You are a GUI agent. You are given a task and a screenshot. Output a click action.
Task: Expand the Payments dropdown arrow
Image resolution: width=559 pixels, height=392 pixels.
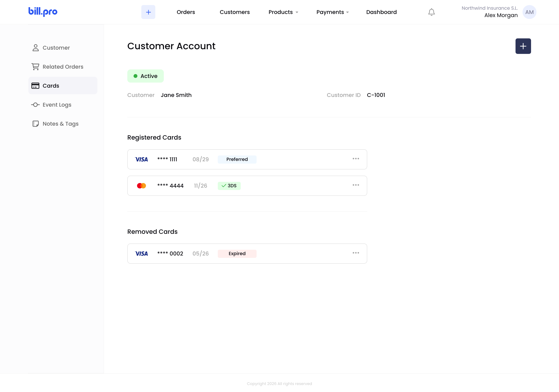tap(347, 12)
